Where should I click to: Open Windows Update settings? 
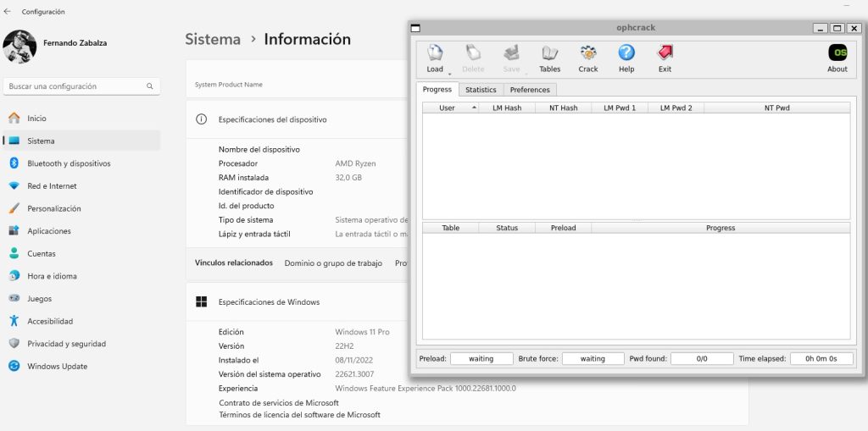click(x=81, y=367)
